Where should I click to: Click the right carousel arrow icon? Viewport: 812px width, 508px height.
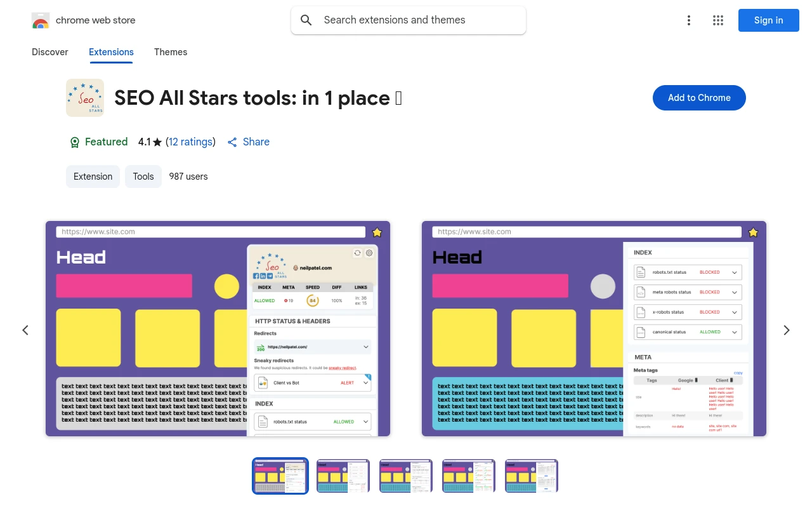787,330
